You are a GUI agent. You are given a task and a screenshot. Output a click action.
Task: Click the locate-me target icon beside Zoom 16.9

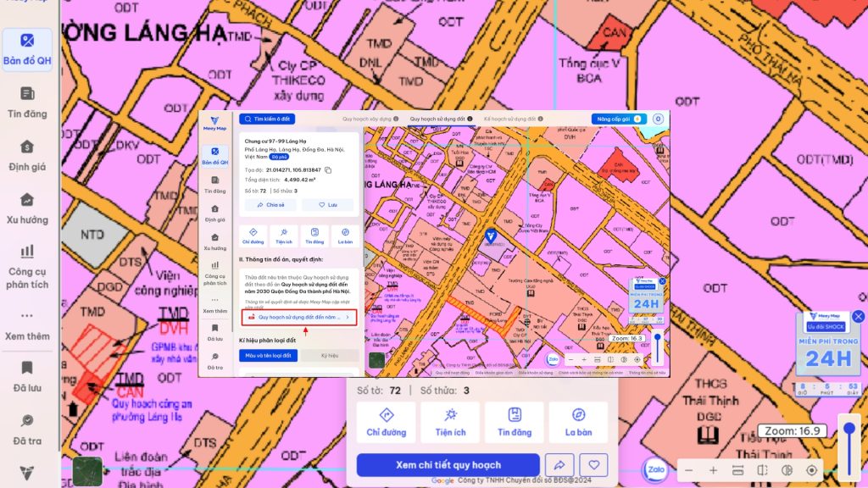(x=811, y=470)
